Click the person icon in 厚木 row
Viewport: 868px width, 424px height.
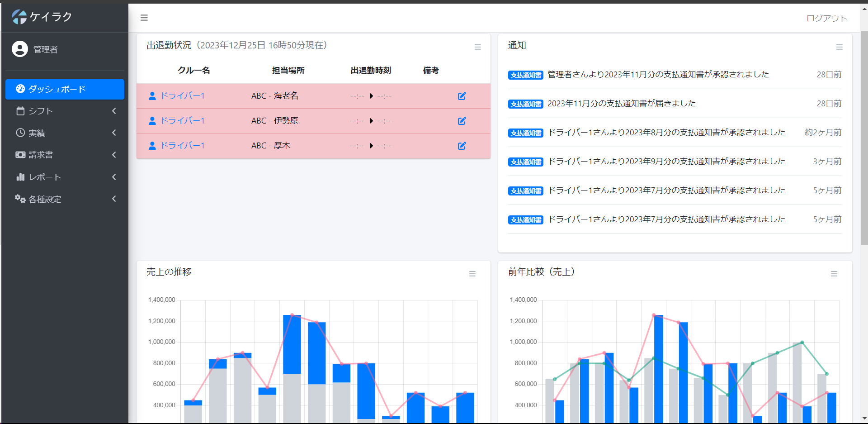click(x=152, y=146)
